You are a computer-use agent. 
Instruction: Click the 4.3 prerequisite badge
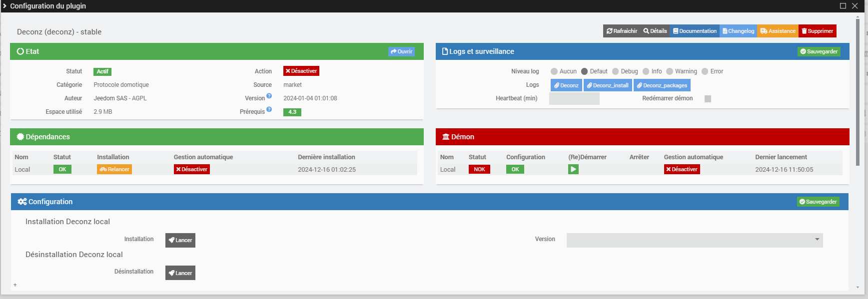pyautogui.click(x=292, y=112)
